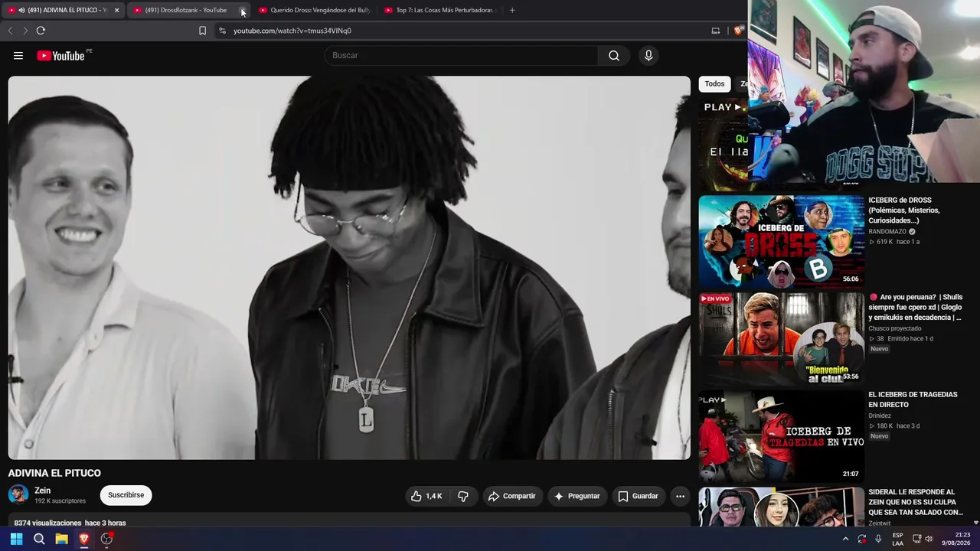View site information beside the URL
Screen dimensions: 980x551
point(222,31)
